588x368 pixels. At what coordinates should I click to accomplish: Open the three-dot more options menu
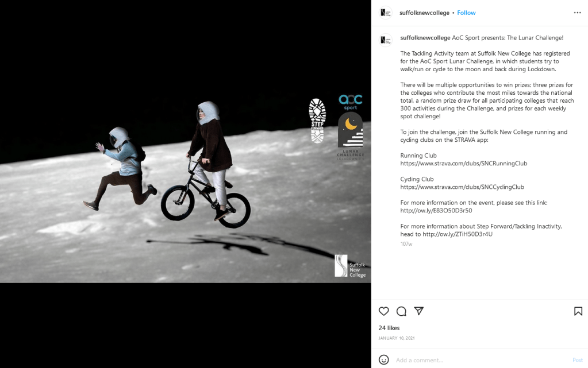(577, 13)
